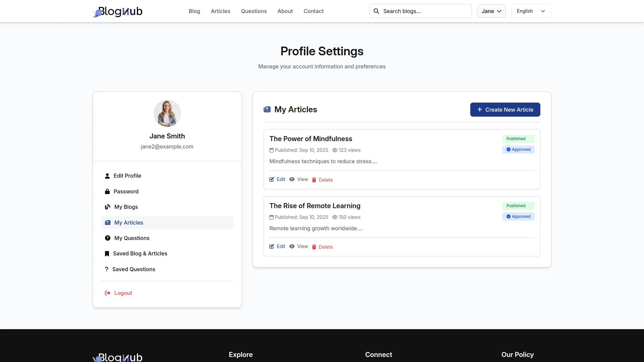
Task: Select Edit Profile in sidebar
Action: (127, 176)
